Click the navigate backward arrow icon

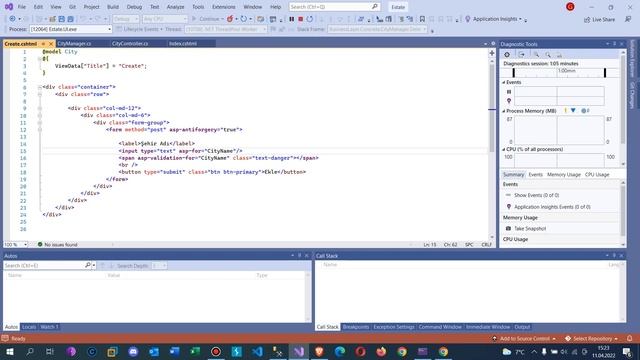tap(12, 19)
